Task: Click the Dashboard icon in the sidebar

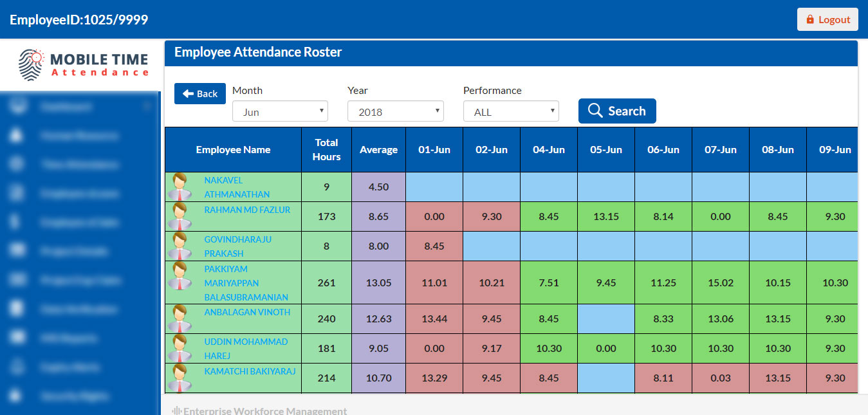Action: [x=17, y=106]
